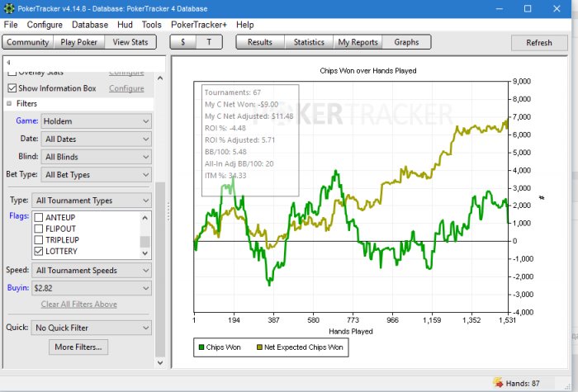The width and height of the screenshot is (578, 392).
Task: Open the PokerTracker+ menu
Action: pos(199,25)
